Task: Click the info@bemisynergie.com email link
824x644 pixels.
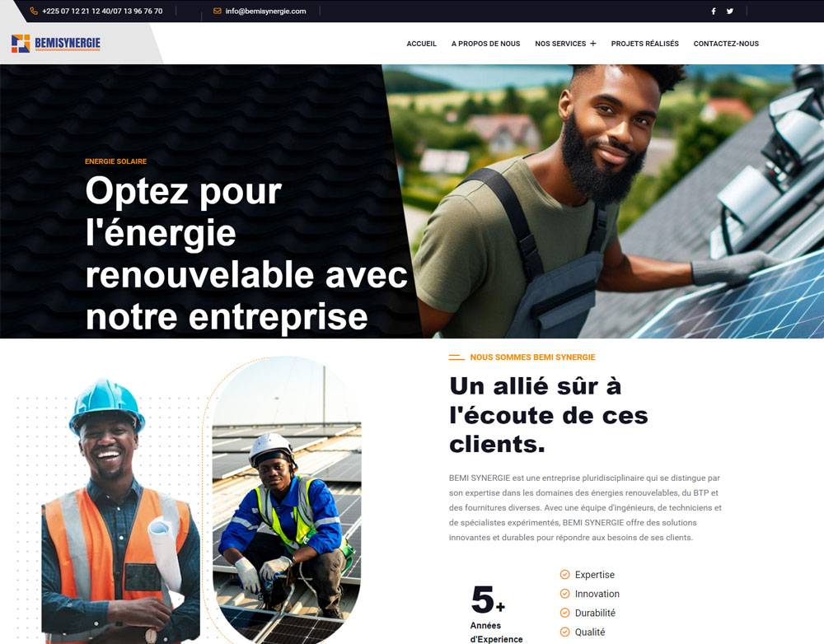Action: (265, 11)
